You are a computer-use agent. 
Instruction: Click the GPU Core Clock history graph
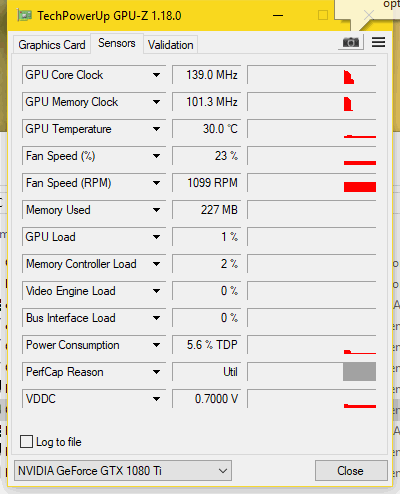pos(312,75)
